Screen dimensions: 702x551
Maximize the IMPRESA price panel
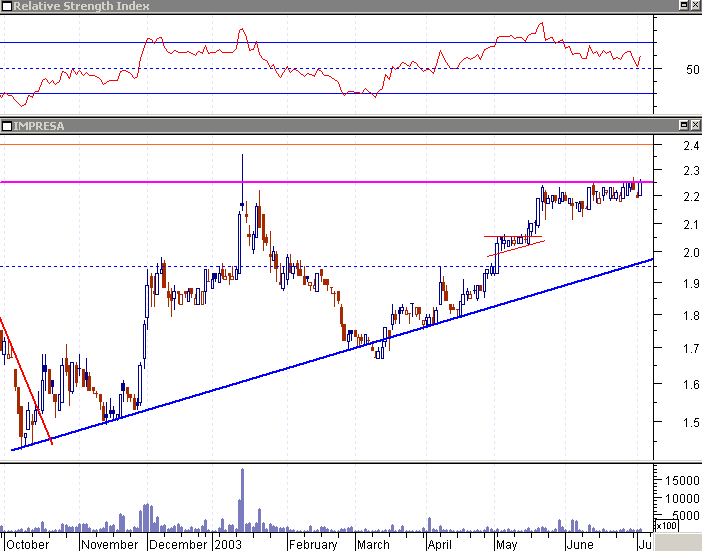pyautogui.click(x=684, y=125)
